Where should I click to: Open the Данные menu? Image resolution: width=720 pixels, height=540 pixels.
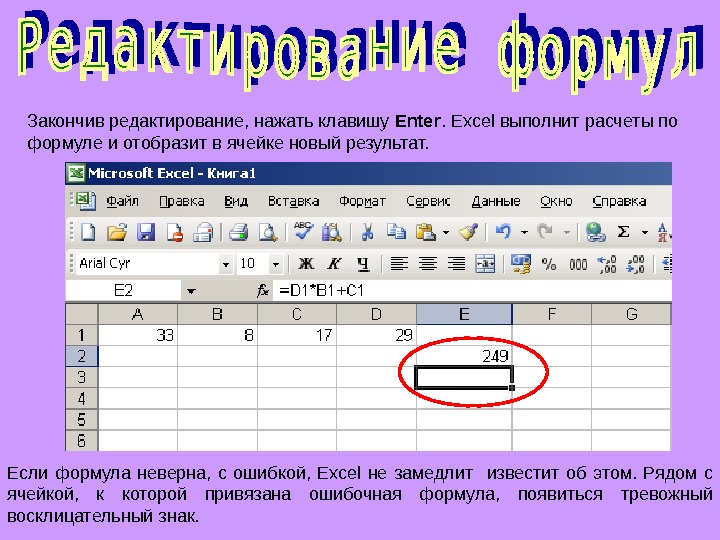496,201
